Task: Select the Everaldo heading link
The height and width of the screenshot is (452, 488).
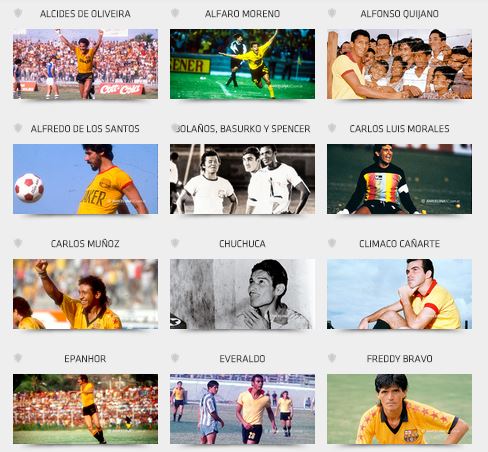Action: [x=242, y=359]
